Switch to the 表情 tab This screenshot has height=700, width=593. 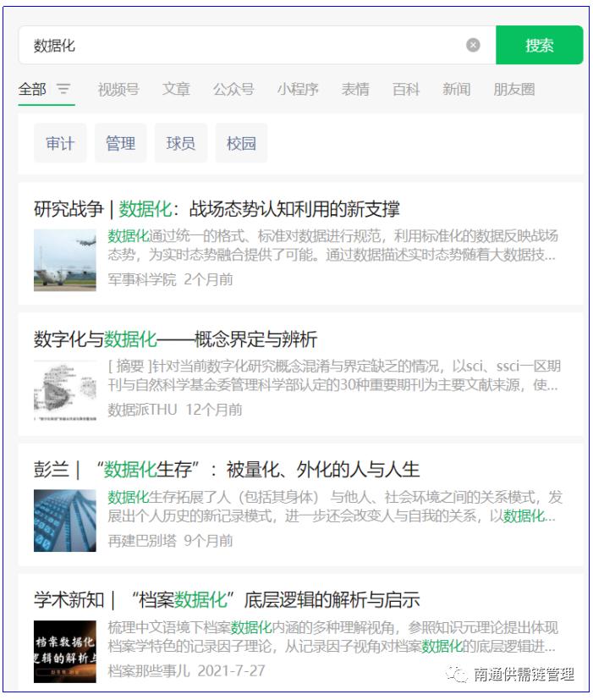355,89
